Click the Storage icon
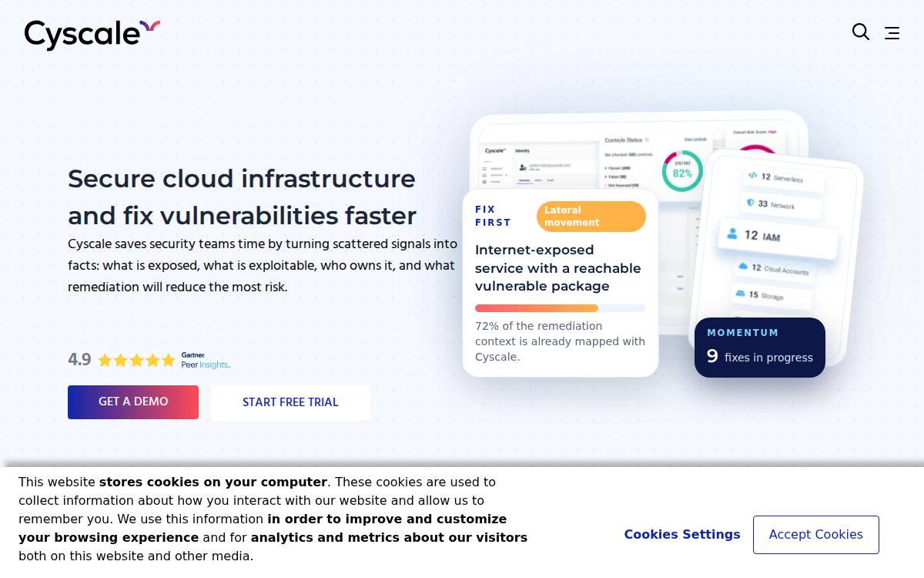 tap(741, 293)
